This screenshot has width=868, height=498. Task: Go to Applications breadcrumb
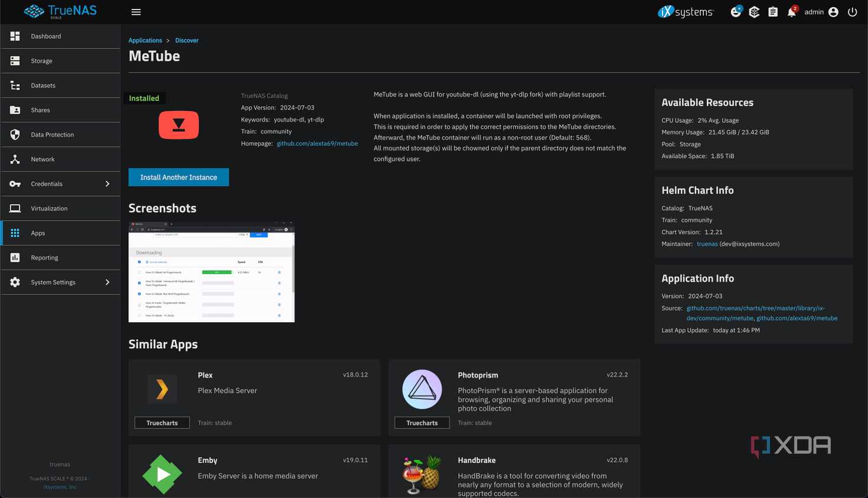click(145, 40)
